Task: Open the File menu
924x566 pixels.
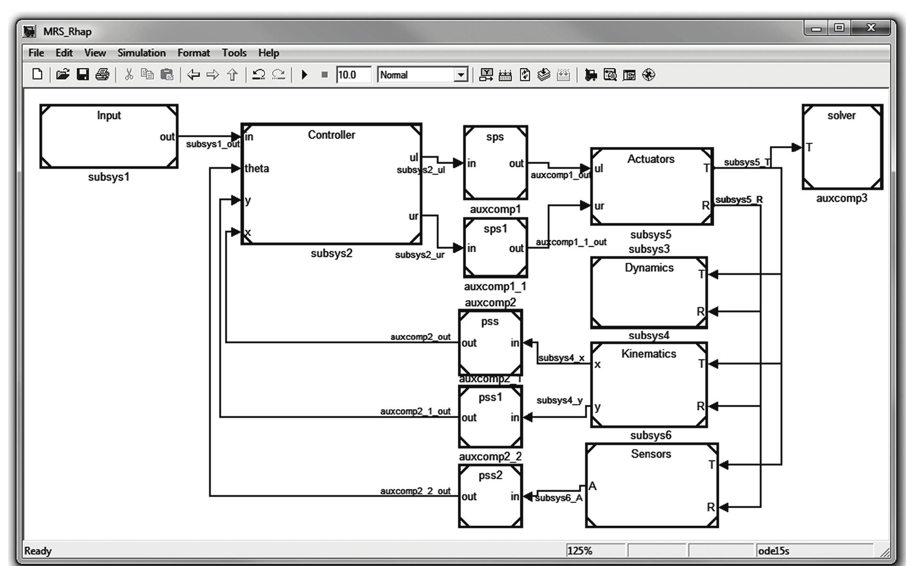Action: coord(36,53)
